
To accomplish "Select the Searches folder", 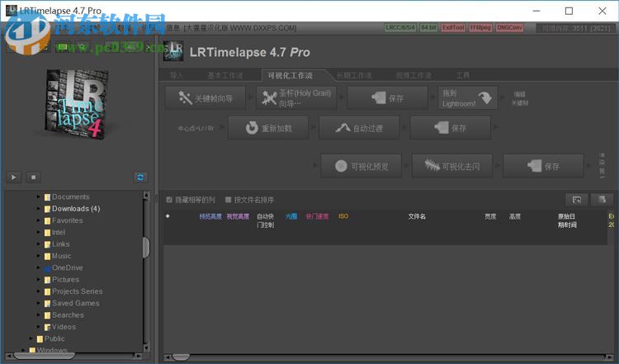I will click(x=68, y=315).
